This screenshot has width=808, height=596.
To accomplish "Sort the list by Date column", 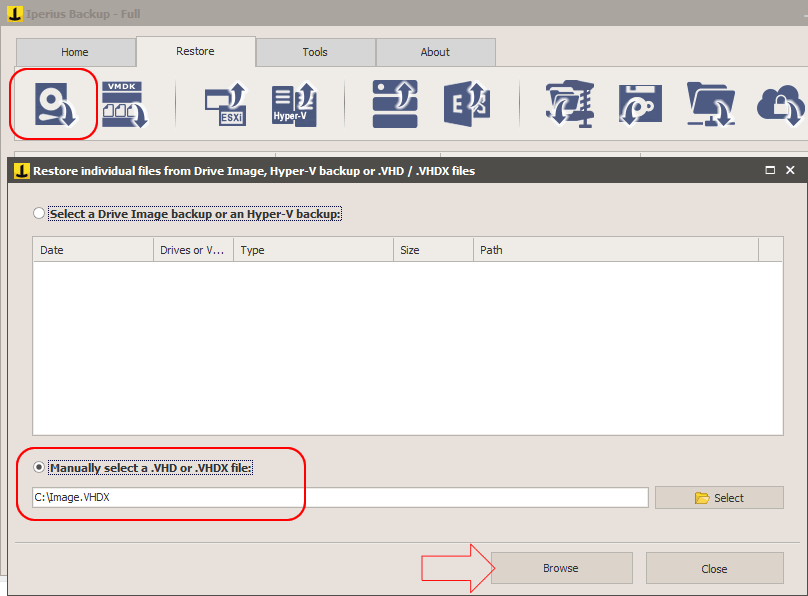I will tap(92, 249).
